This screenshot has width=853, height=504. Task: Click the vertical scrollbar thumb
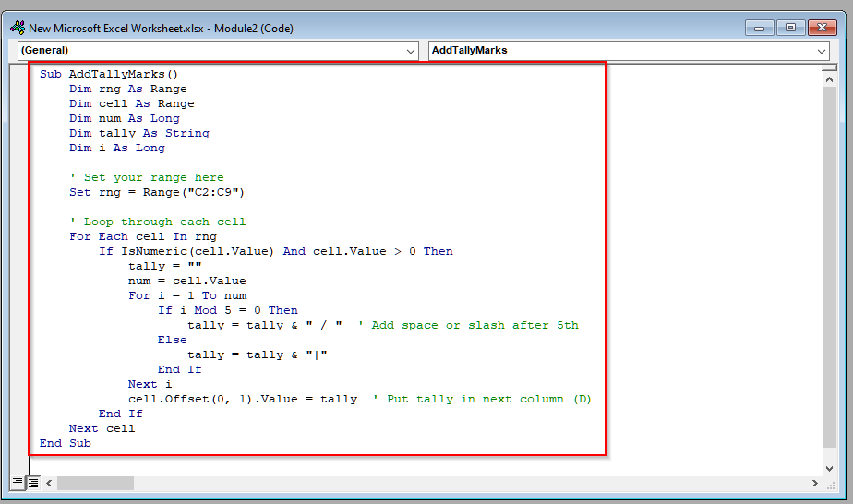click(x=829, y=267)
